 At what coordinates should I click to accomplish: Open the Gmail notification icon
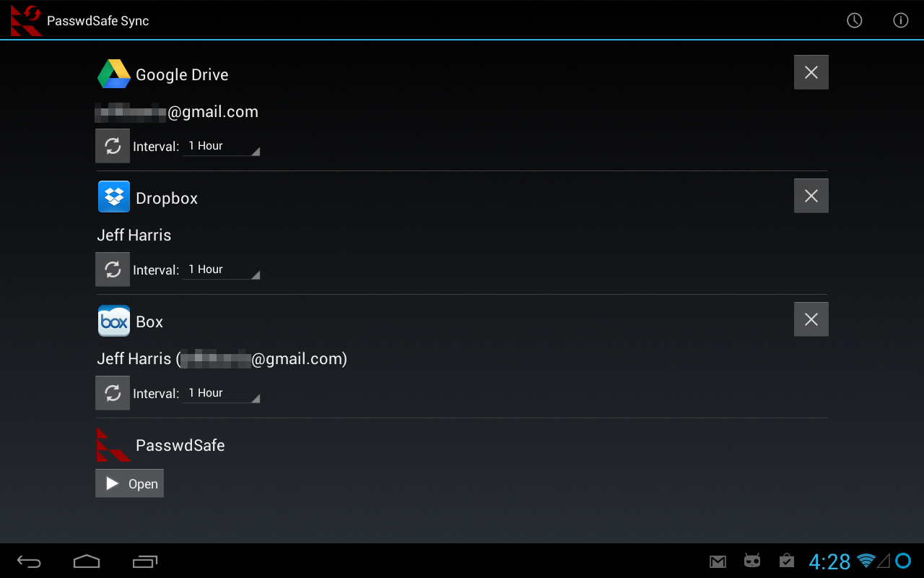[718, 561]
